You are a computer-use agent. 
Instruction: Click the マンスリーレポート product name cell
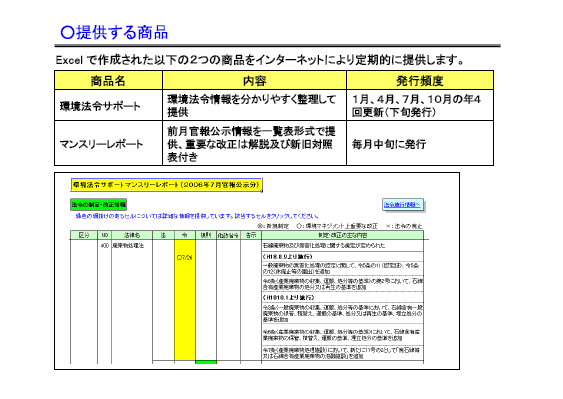pos(108,144)
